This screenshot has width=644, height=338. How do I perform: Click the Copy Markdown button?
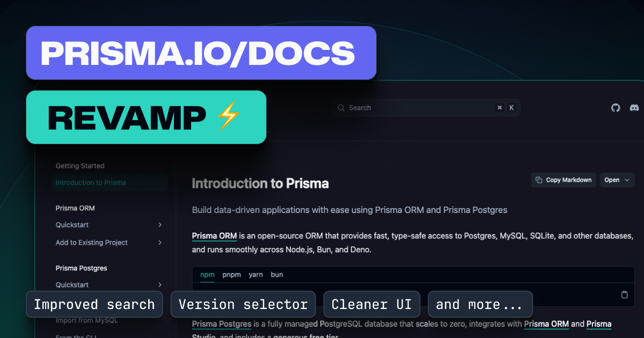click(x=563, y=180)
